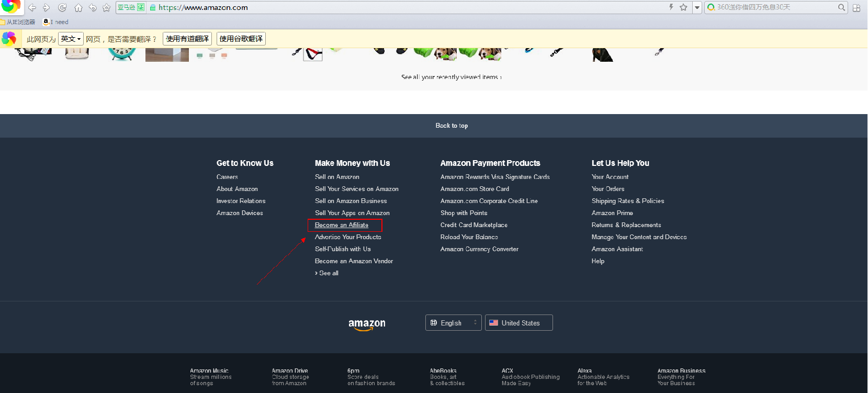The height and width of the screenshot is (393, 868).
Task: Click 使用有道翻译 button
Action: point(187,39)
